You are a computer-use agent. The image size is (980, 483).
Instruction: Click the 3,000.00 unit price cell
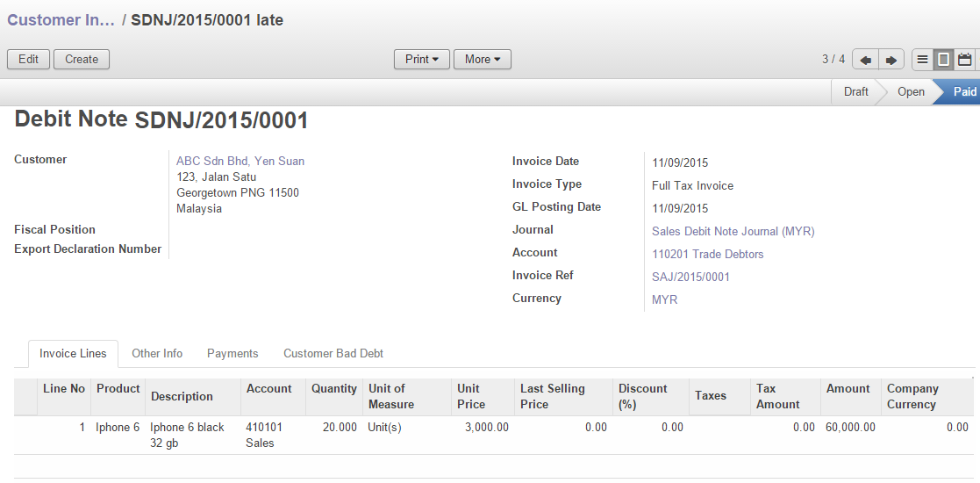(x=487, y=428)
